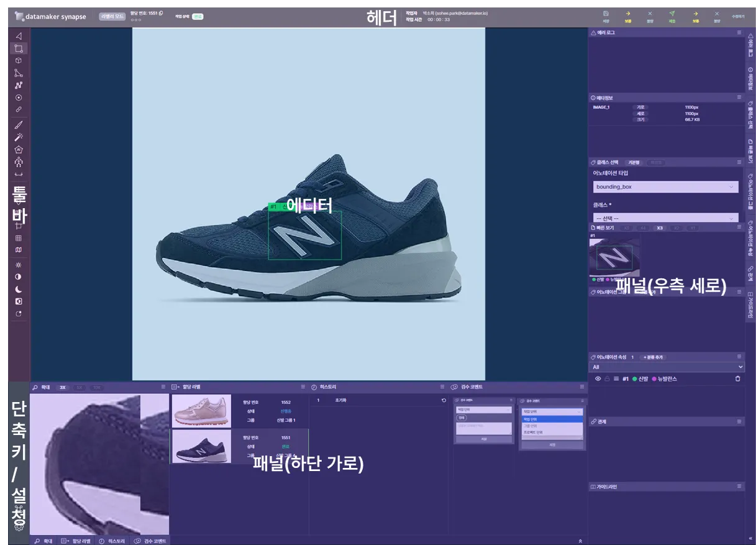Click the map icon in toolbar

(19, 250)
